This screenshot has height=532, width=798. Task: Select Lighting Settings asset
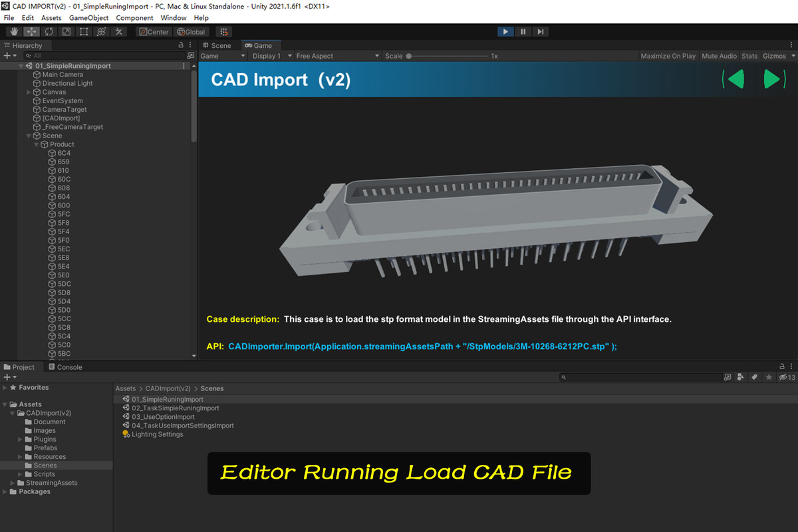click(x=152, y=434)
